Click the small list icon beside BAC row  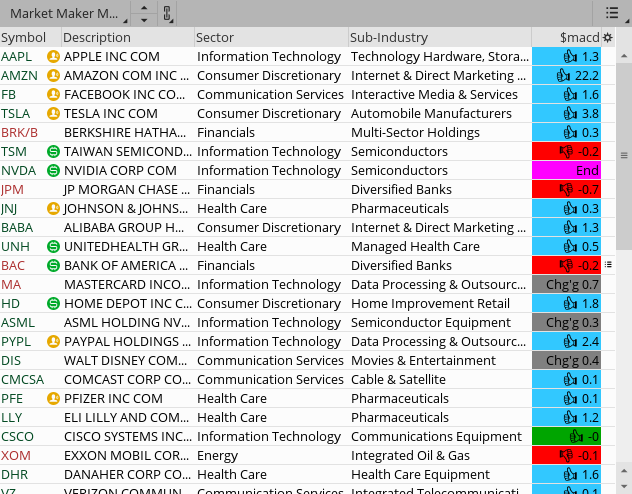point(609,265)
